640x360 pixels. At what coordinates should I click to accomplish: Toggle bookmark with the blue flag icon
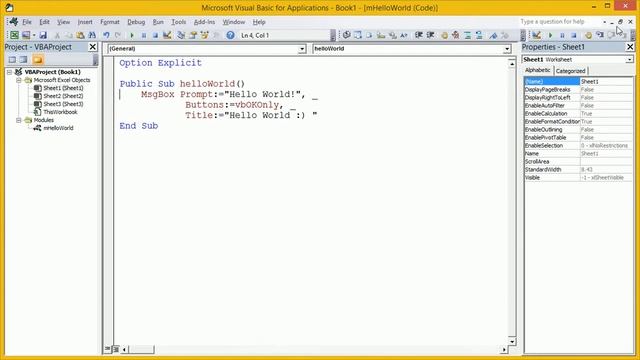tap(493, 35)
